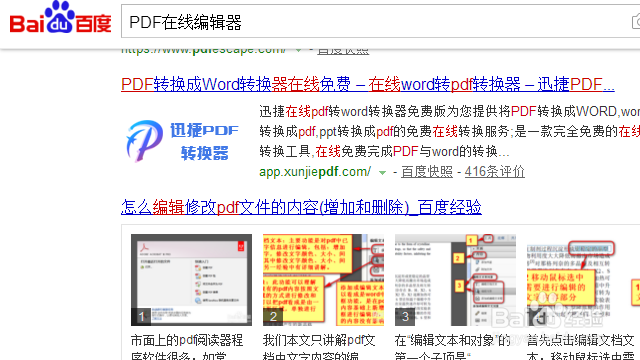Click step 3 thumbnail with numbered menu
The width and height of the screenshot is (640, 360).
tap(456, 280)
